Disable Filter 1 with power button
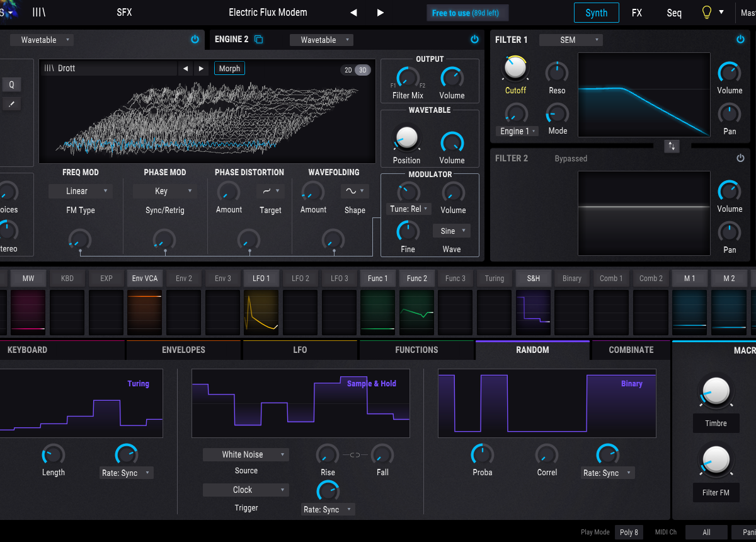The height and width of the screenshot is (542, 756). 740,40
